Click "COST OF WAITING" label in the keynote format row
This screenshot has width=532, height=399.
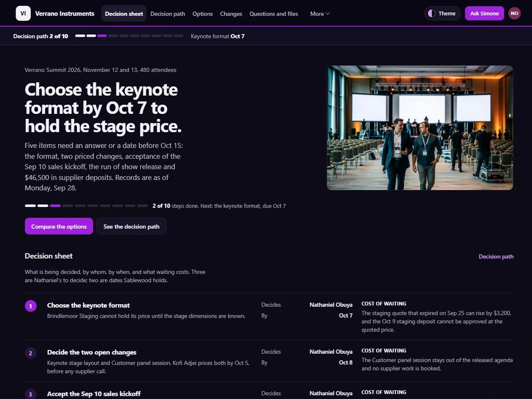pos(384,304)
